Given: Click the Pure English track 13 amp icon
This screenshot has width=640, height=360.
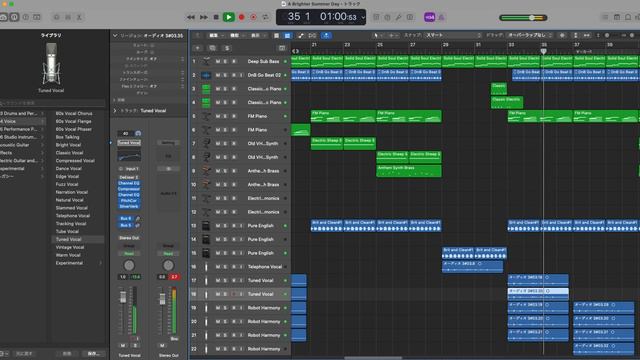Looking at the screenshot, I should coord(206,226).
